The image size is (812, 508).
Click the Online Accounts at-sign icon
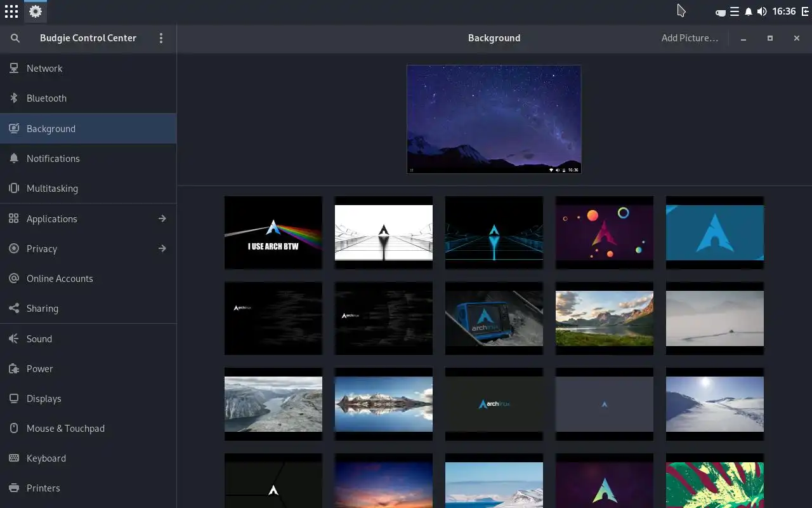pyautogui.click(x=14, y=278)
